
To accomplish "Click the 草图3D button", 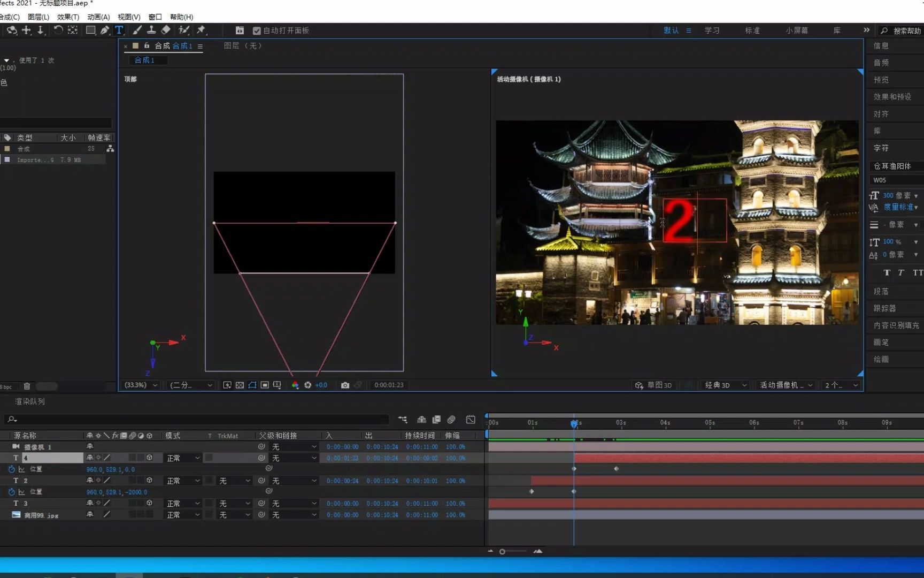I will (x=653, y=385).
